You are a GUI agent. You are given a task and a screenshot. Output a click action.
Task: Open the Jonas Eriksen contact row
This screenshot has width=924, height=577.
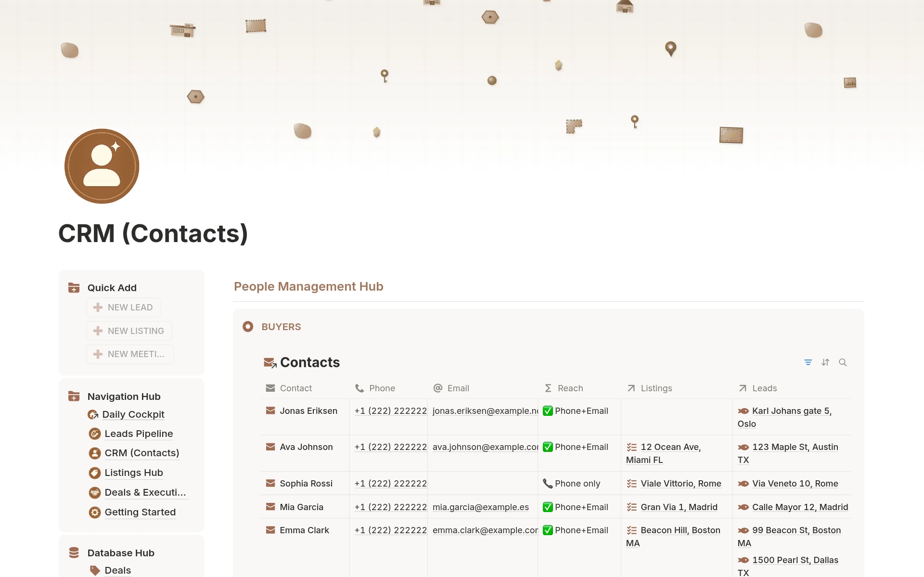coord(308,411)
